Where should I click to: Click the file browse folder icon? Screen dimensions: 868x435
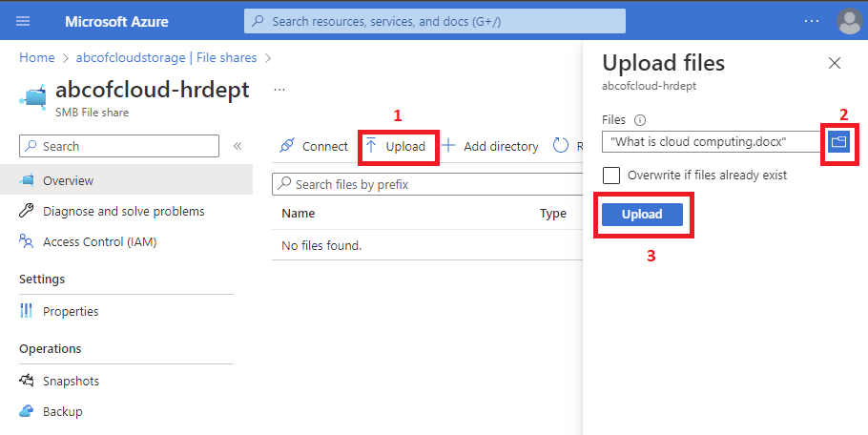point(837,141)
